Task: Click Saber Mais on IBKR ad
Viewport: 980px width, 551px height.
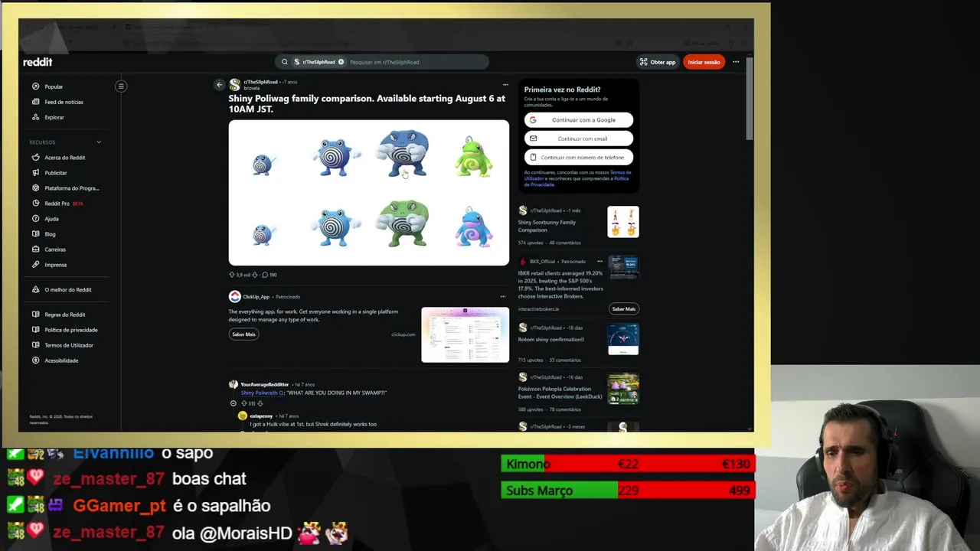Action: [x=623, y=309]
